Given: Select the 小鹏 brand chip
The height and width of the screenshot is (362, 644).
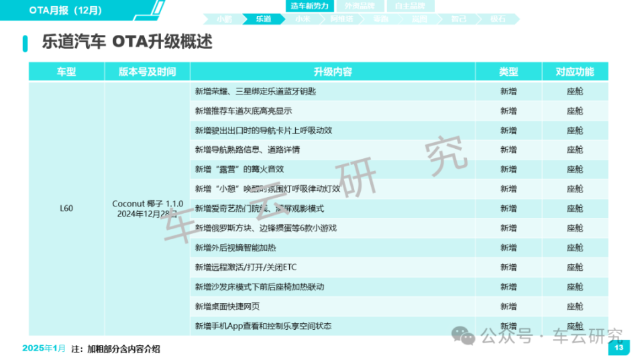Looking at the screenshot, I should 224,19.
